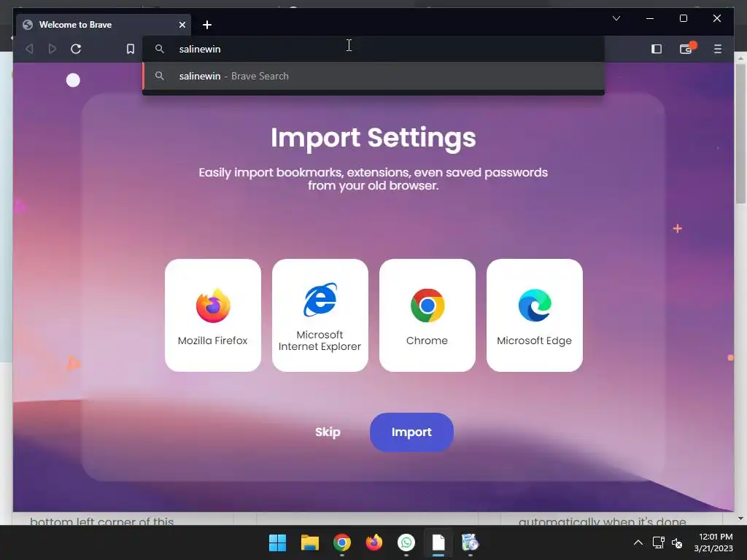Open File Explorer from taskbar

click(309, 542)
